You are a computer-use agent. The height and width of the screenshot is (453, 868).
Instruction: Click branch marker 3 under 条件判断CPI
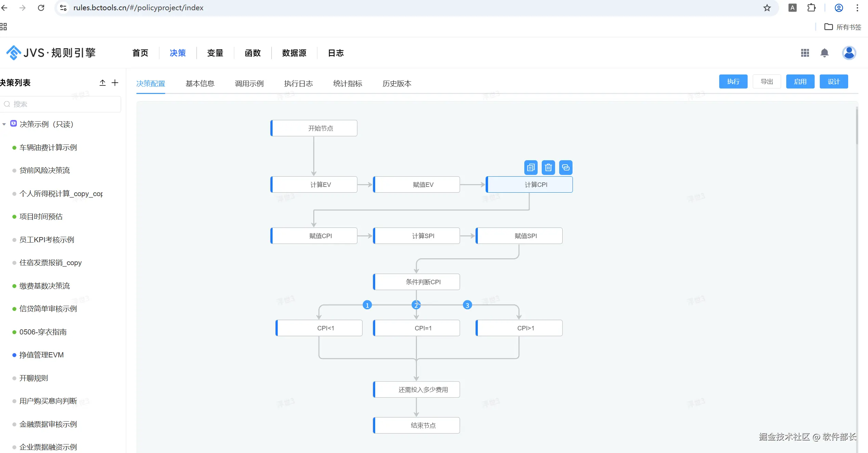467,305
